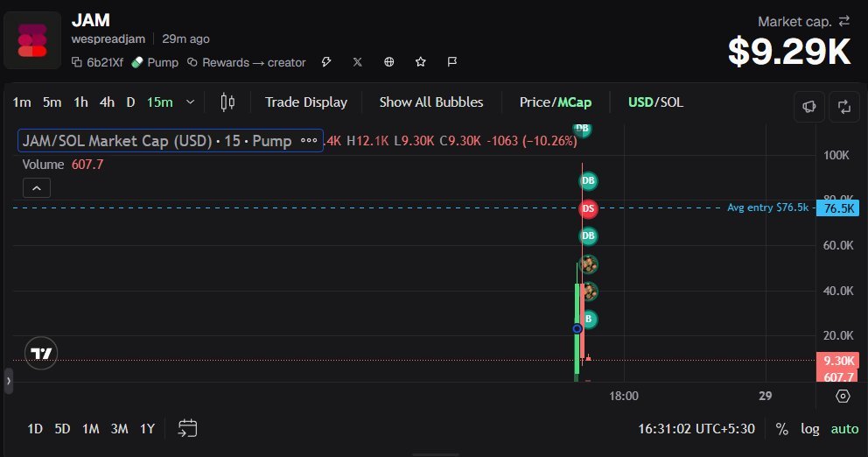Screen dimensions: 868x457
Task: Open the Pump platform link
Action: tap(155, 62)
